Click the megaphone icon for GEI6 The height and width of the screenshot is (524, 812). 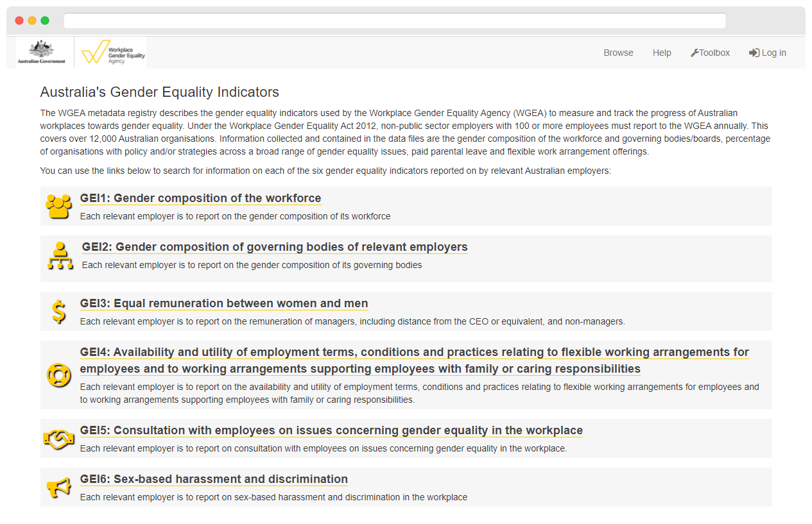pyautogui.click(x=59, y=488)
